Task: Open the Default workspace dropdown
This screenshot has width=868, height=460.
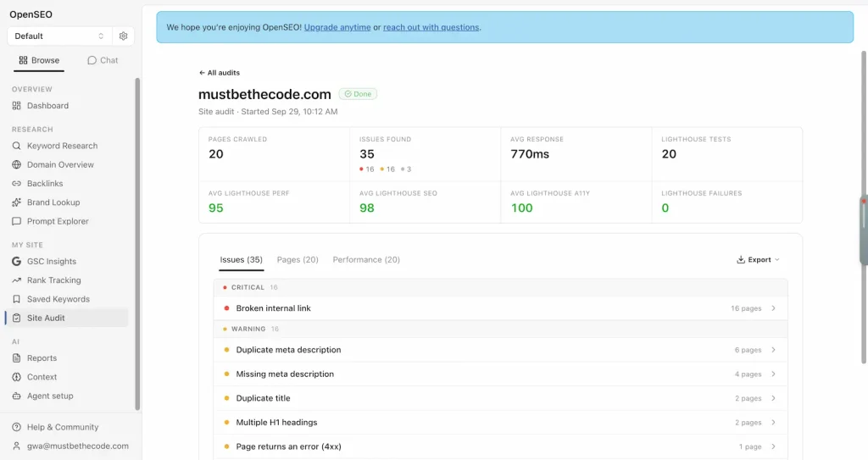Action: [59, 36]
